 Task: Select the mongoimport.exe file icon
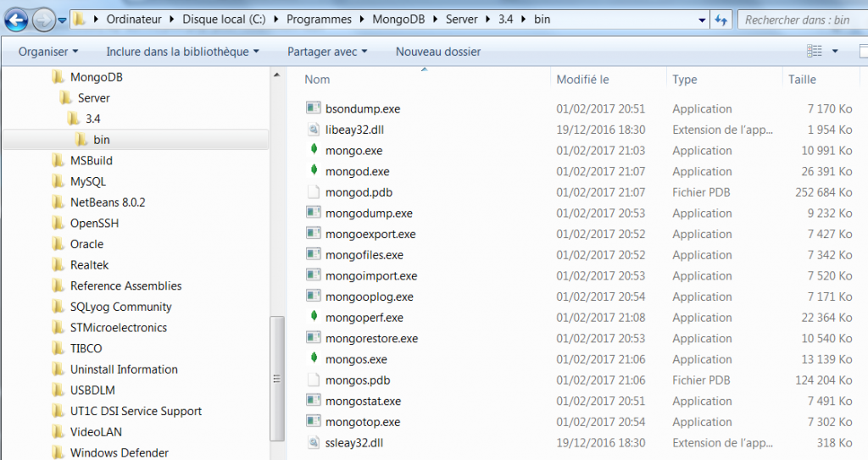314,275
